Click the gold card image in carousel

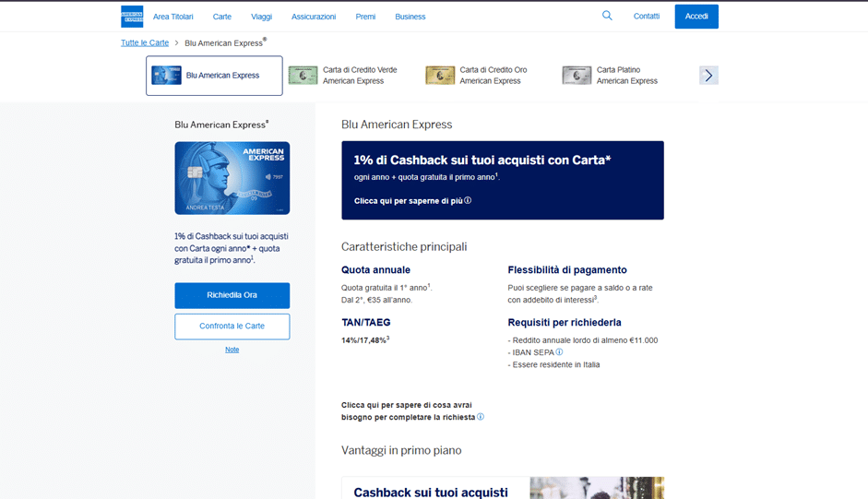[x=440, y=76]
